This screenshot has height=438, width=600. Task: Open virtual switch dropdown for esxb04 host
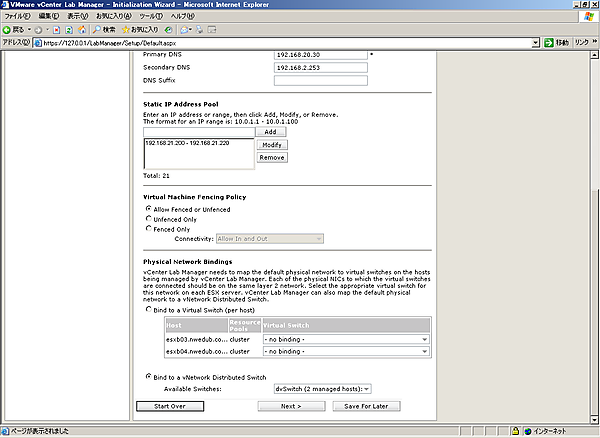(345, 352)
